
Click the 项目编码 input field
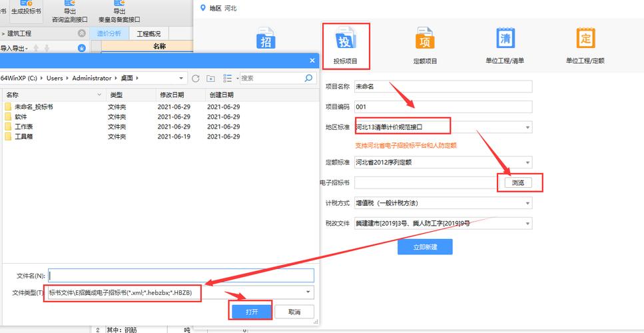[443, 107]
